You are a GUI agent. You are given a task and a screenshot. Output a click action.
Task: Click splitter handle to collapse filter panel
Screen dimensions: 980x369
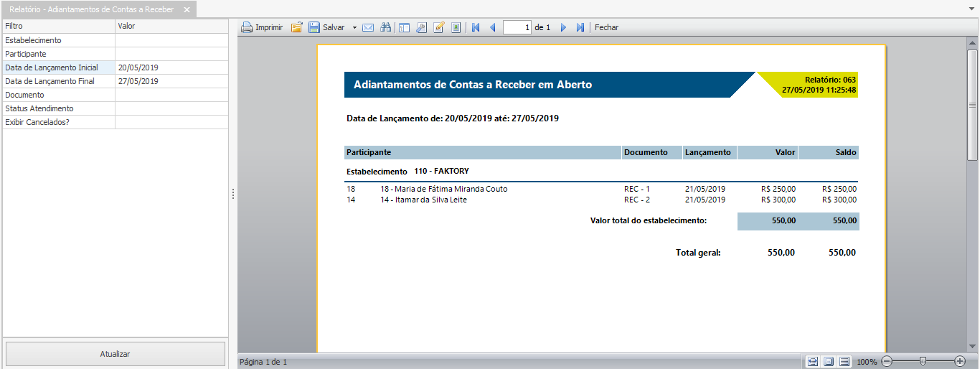click(x=233, y=194)
